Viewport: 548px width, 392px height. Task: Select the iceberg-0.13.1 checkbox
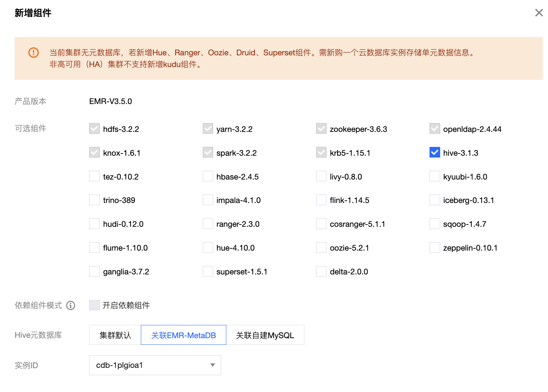(435, 200)
